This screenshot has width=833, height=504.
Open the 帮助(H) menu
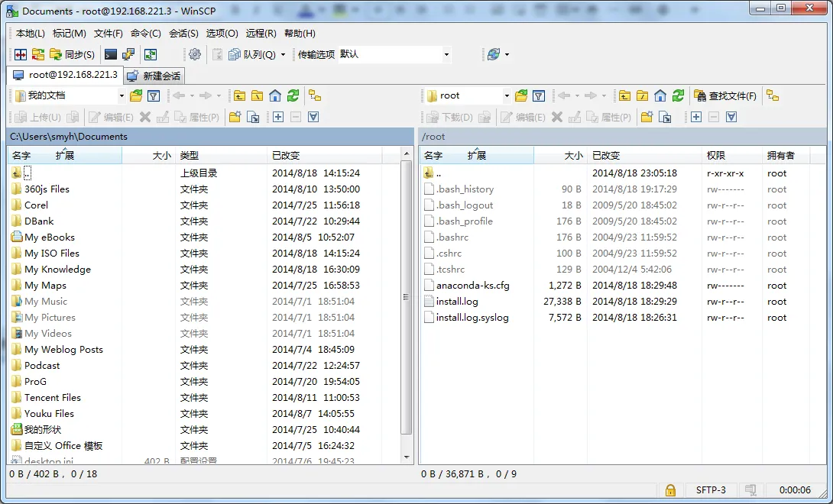[x=300, y=34]
